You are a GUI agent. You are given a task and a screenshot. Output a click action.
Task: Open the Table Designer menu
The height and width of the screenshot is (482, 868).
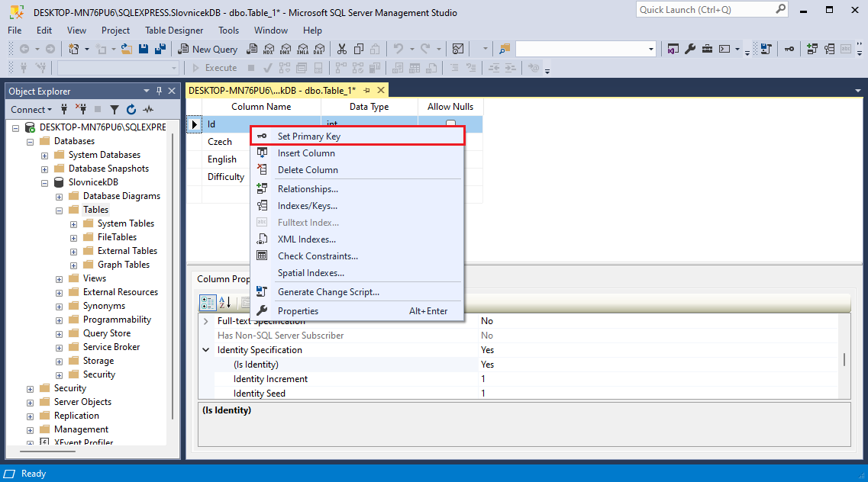[x=174, y=31]
